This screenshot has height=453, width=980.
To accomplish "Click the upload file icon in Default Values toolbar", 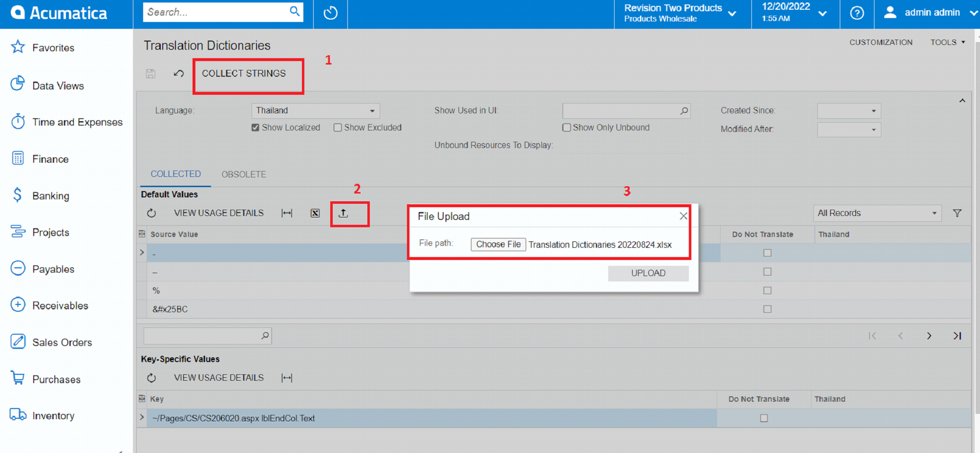I will 343,213.
